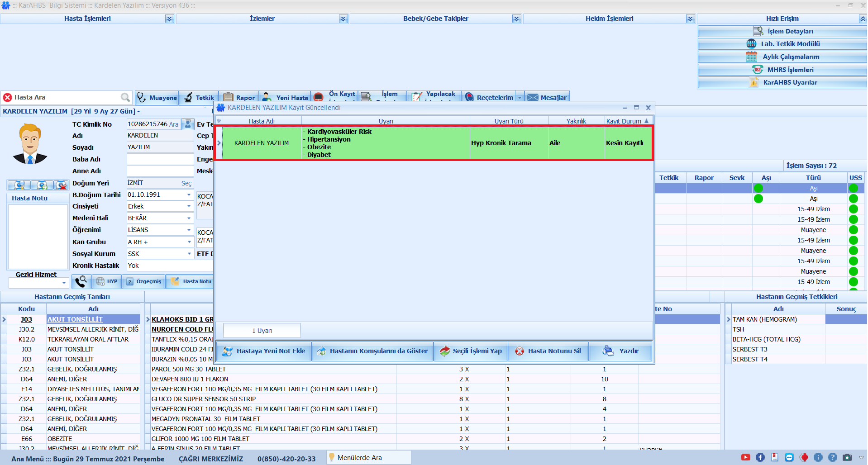The width and height of the screenshot is (868, 465).
Task: Expand the Gezici Hizmet combo box
Action: 64,283
